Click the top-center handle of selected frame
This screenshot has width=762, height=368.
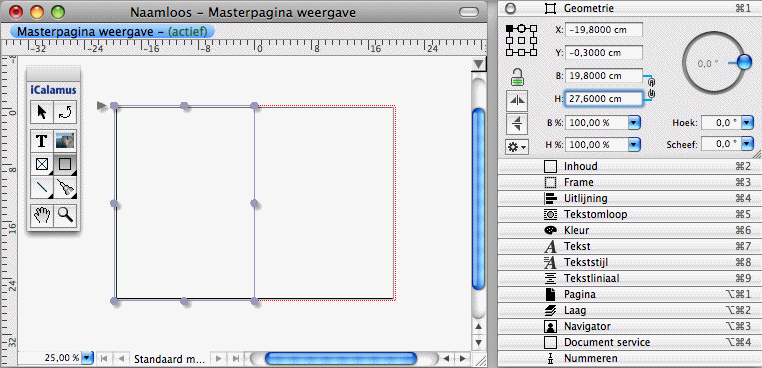(185, 105)
